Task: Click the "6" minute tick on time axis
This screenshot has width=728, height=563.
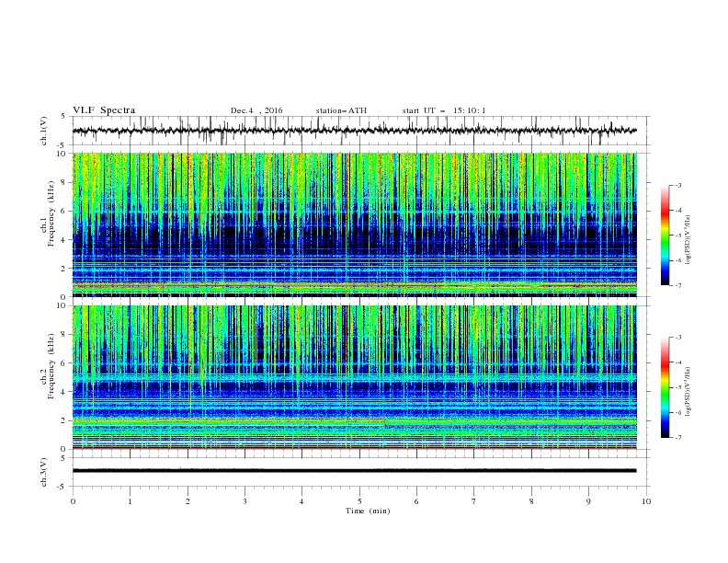Action: tap(416, 501)
